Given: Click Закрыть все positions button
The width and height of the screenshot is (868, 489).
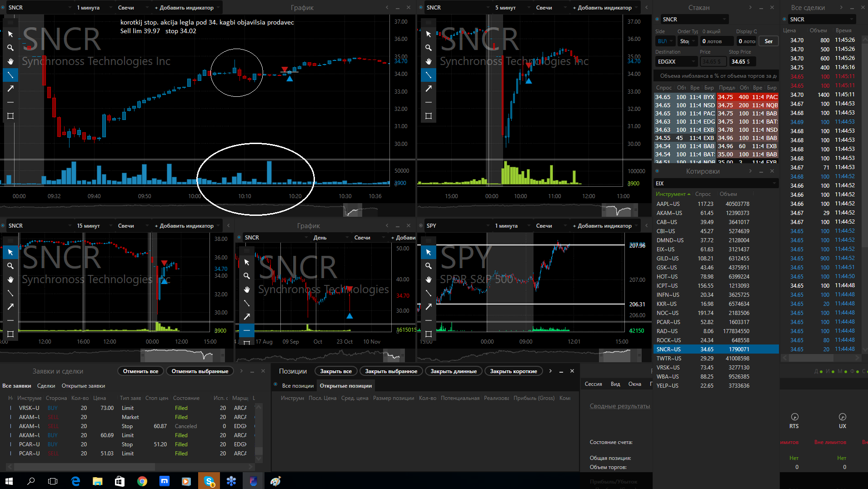Looking at the screenshot, I should [x=336, y=371].
